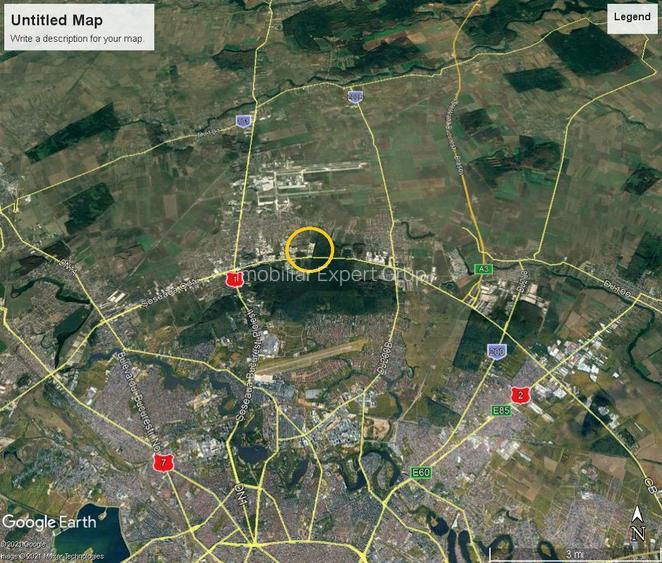
Task: Open the Legend panel
Action: 632,17
